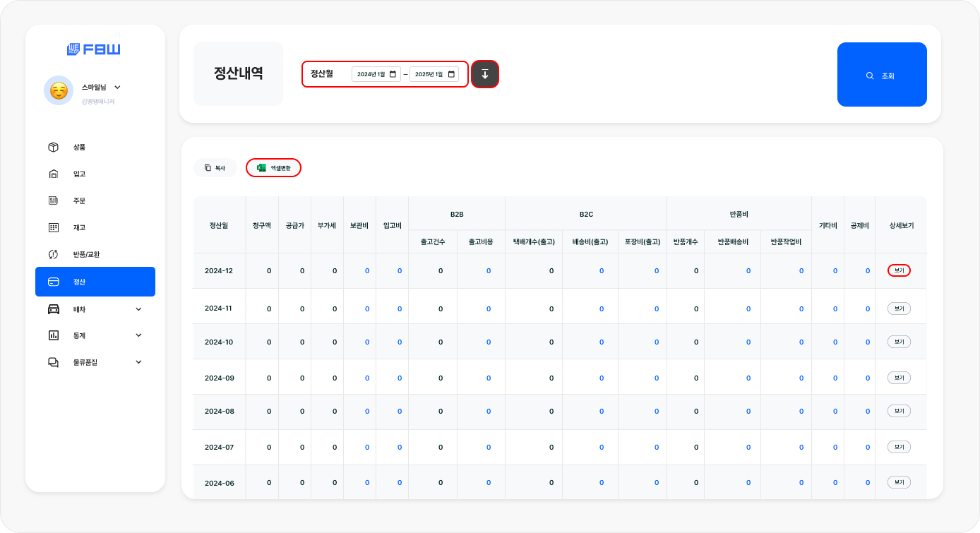The width and height of the screenshot is (980, 533).
Task: Click the 택배개수(출고) column header
Action: (x=534, y=242)
